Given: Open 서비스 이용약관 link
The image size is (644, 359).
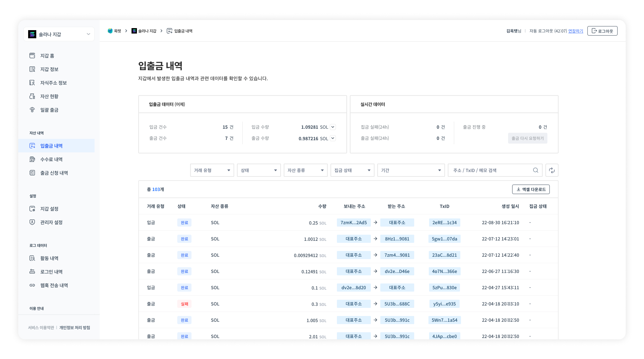Looking at the screenshot, I should [41, 328].
